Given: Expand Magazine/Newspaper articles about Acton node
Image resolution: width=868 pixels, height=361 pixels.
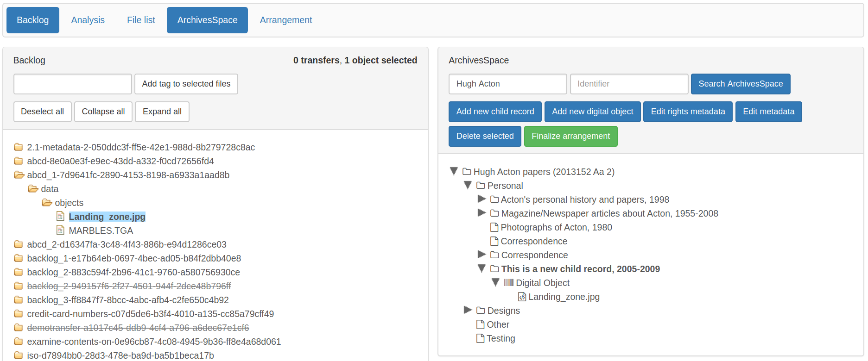Looking at the screenshot, I should point(482,213).
